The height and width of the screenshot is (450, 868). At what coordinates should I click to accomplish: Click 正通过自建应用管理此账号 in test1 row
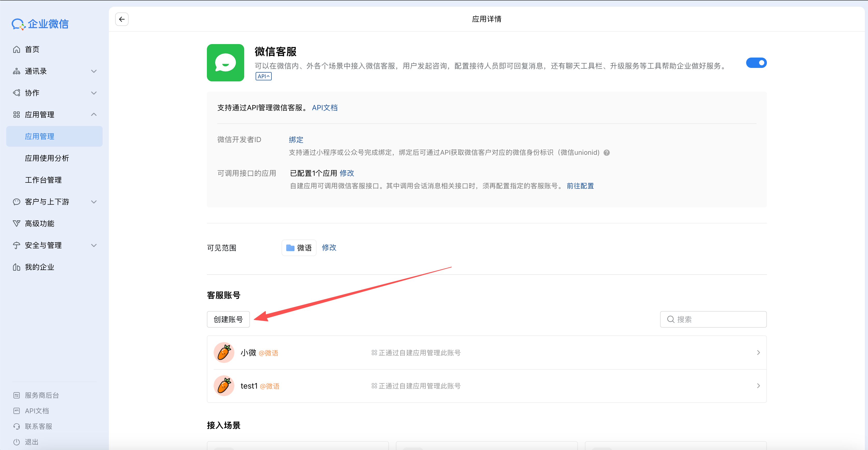coord(419,386)
